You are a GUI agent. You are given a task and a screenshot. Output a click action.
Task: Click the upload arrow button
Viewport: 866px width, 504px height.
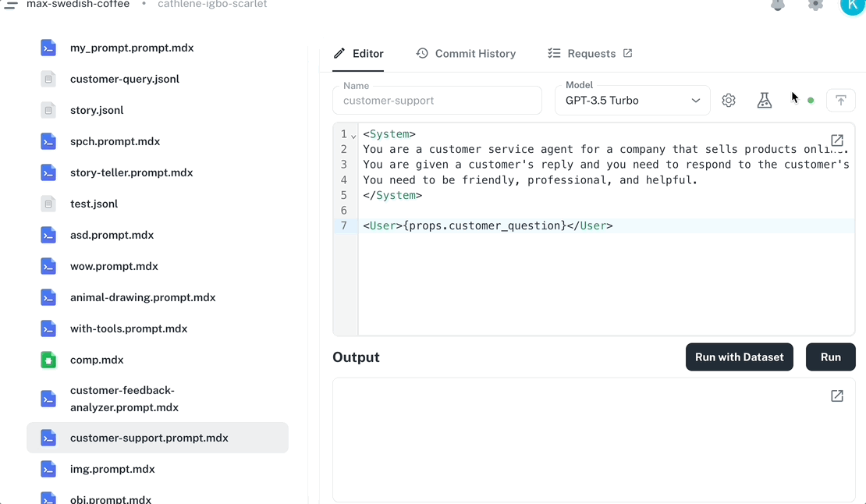pyautogui.click(x=840, y=101)
